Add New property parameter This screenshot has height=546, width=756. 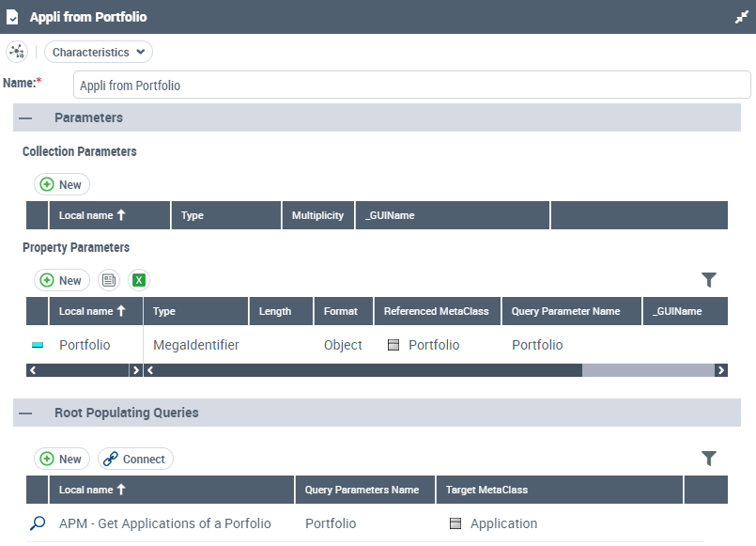[x=62, y=280]
